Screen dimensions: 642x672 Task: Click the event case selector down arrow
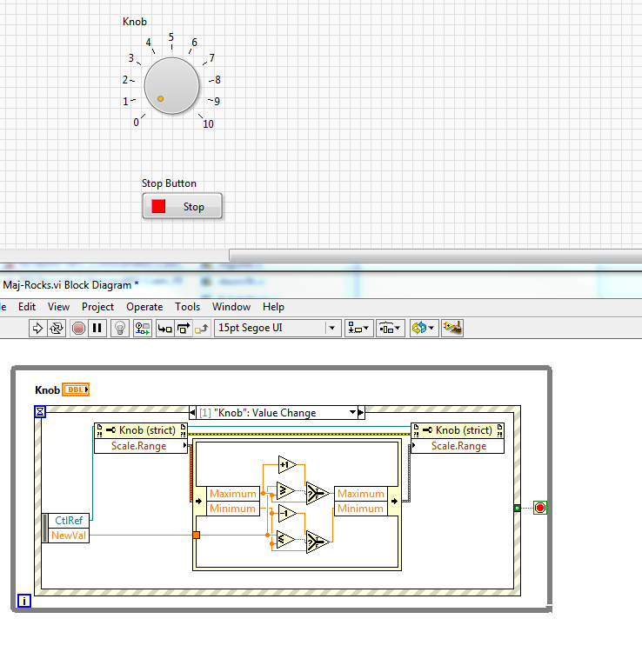(352, 413)
